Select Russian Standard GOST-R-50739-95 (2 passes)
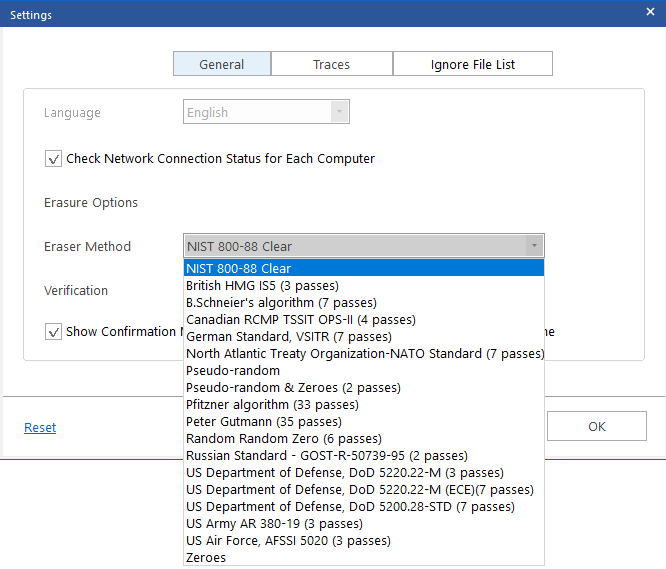The height and width of the screenshot is (569, 666). click(364, 455)
